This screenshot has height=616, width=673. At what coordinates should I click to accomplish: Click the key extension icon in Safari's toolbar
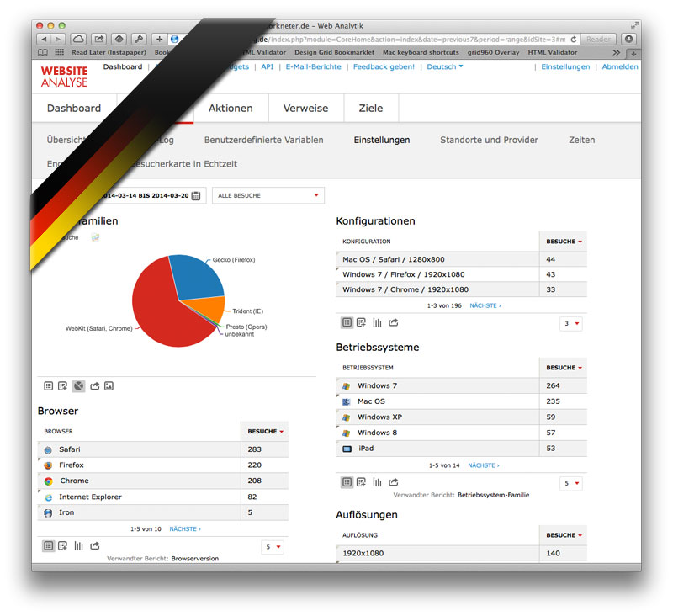click(139, 39)
